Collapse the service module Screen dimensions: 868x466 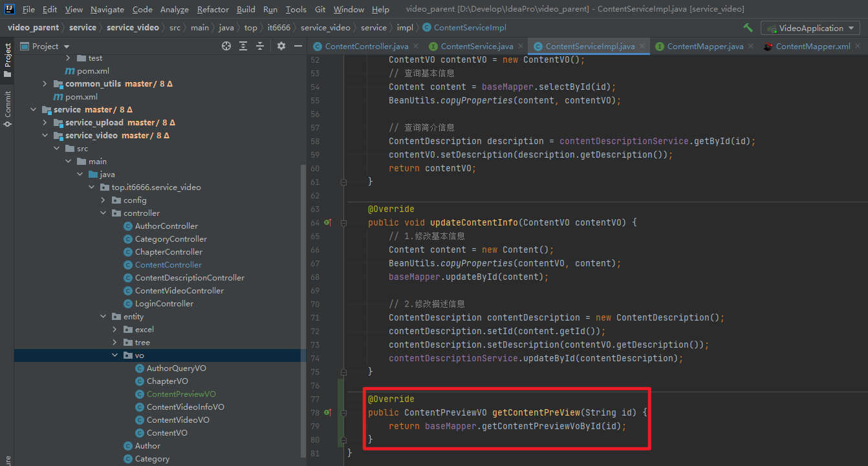click(33, 110)
